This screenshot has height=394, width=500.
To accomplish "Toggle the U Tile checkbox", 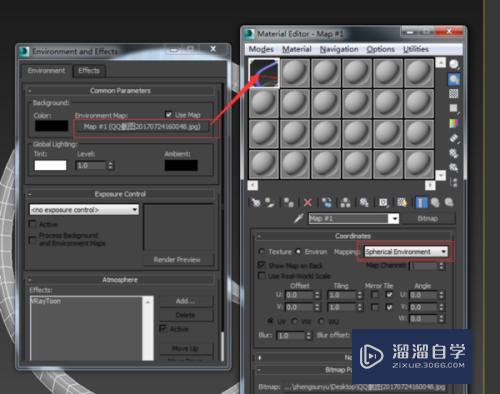I will pyautogui.click(x=389, y=295).
